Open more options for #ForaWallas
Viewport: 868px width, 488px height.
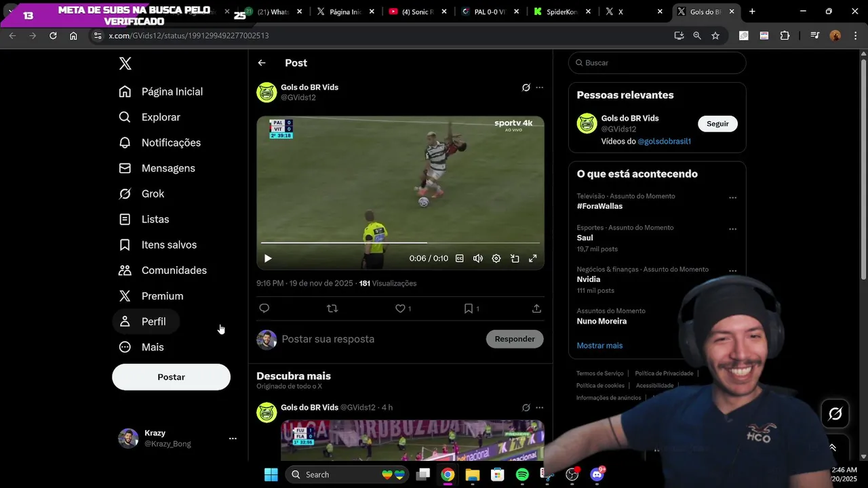[x=732, y=198]
